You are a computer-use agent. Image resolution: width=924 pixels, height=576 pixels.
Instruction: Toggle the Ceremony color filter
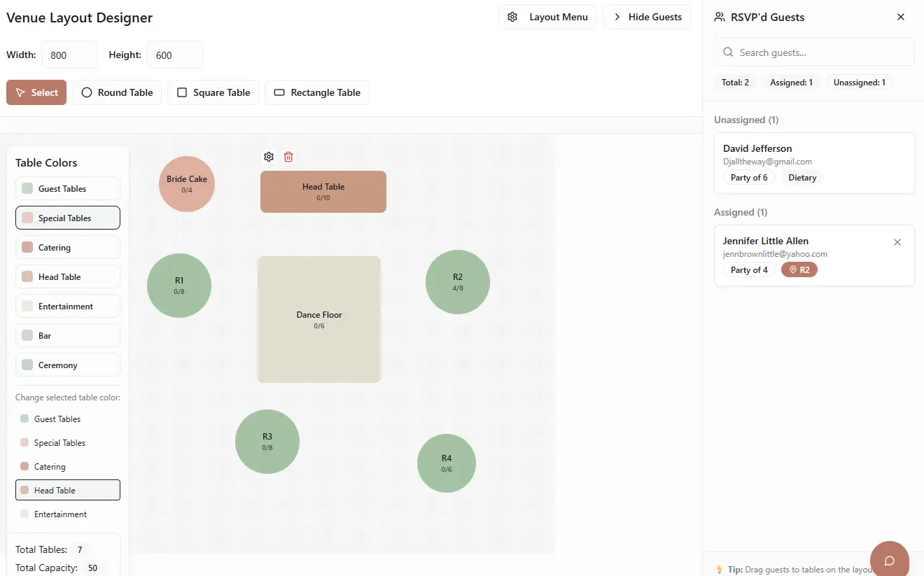[68, 365]
